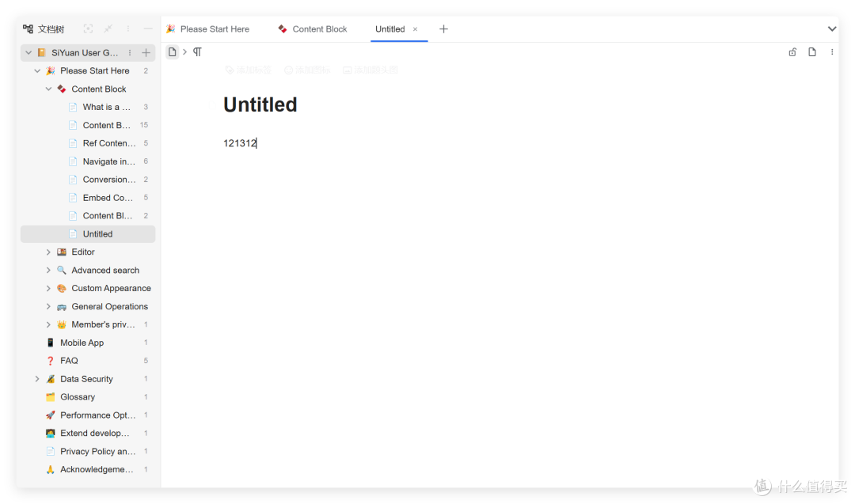
Task: Click the phone icon of Mobile App
Action: pos(51,343)
